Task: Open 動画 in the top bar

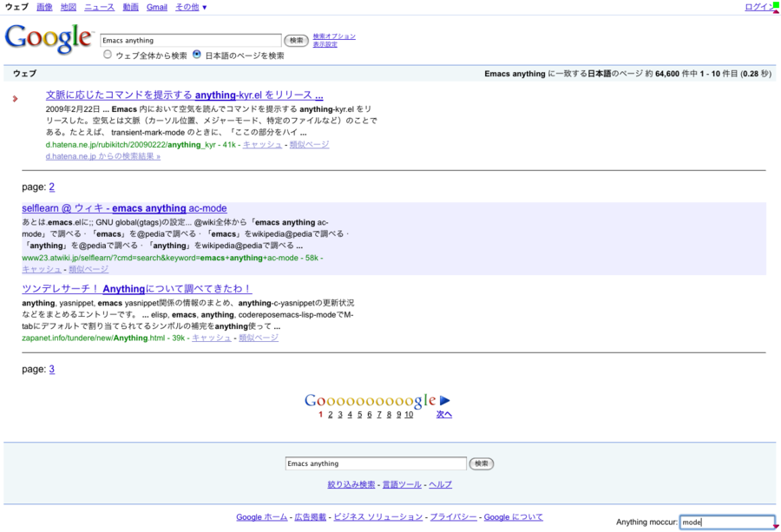Action: 130,7
